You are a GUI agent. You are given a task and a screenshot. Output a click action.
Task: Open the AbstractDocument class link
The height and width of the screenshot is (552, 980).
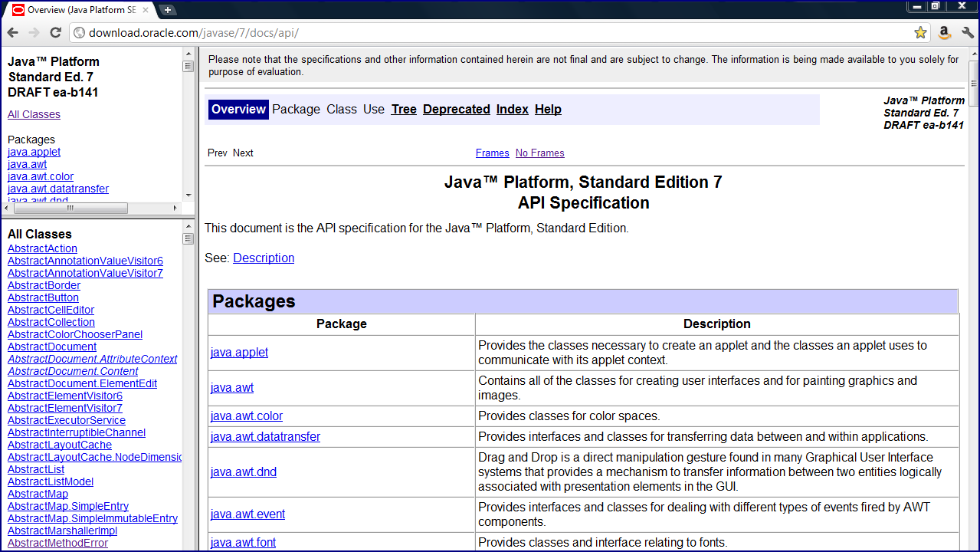[52, 347]
